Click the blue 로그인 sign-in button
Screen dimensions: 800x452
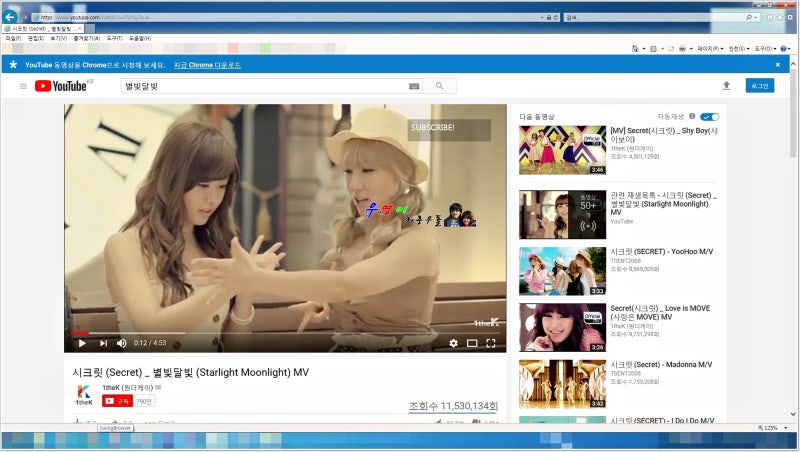760,86
